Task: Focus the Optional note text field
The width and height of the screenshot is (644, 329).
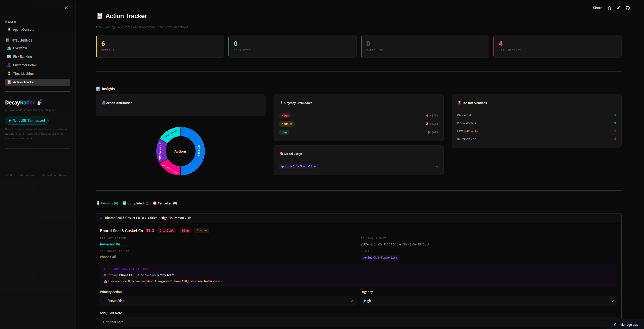Action: tap(358, 322)
